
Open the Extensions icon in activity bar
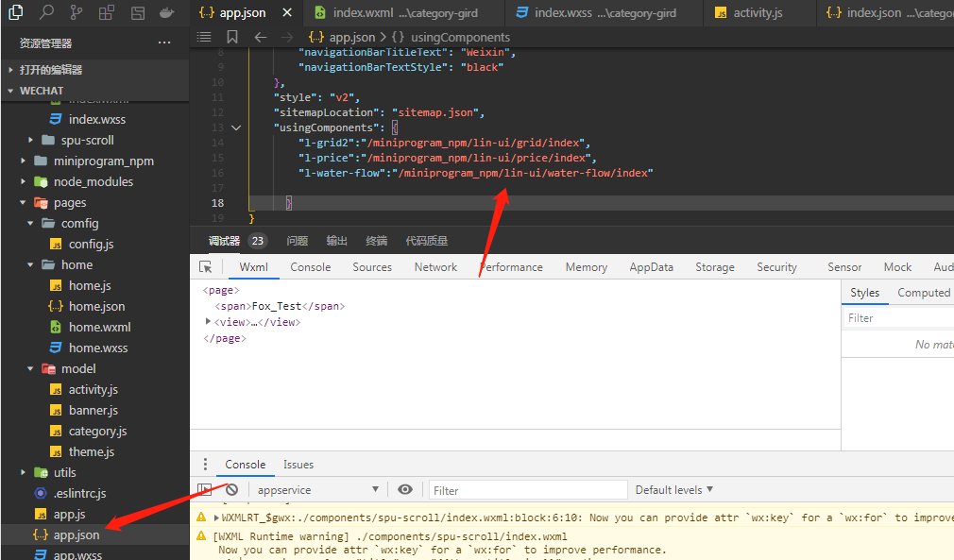pyautogui.click(x=107, y=13)
